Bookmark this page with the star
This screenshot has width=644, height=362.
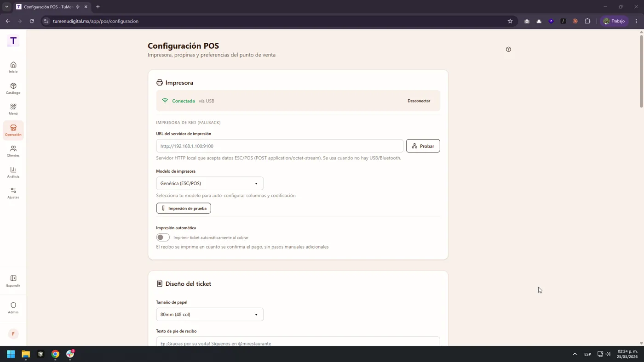[x=510, y=21]
